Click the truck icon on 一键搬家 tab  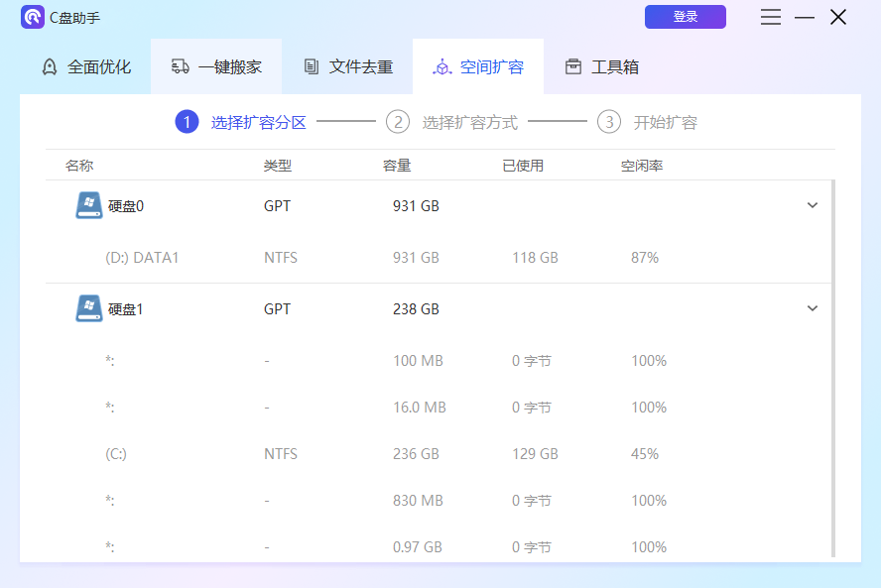(182, 66)
